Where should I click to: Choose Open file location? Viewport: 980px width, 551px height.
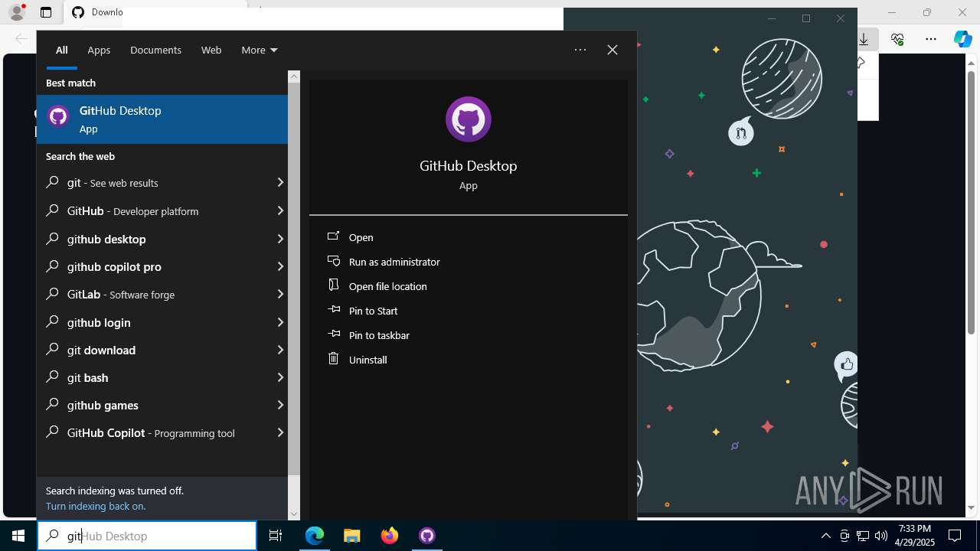click(388, 286)
